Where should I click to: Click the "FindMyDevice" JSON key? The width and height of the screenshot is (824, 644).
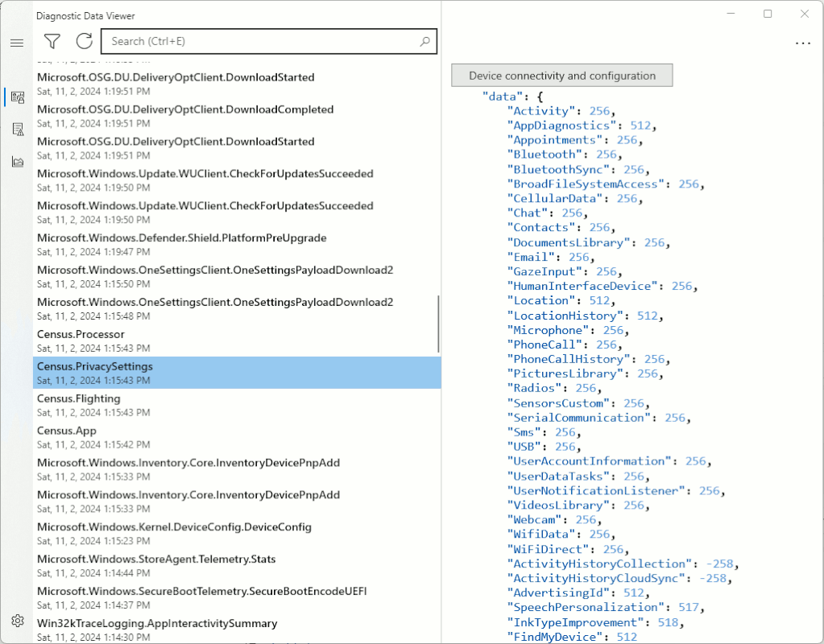click(554, 637)
